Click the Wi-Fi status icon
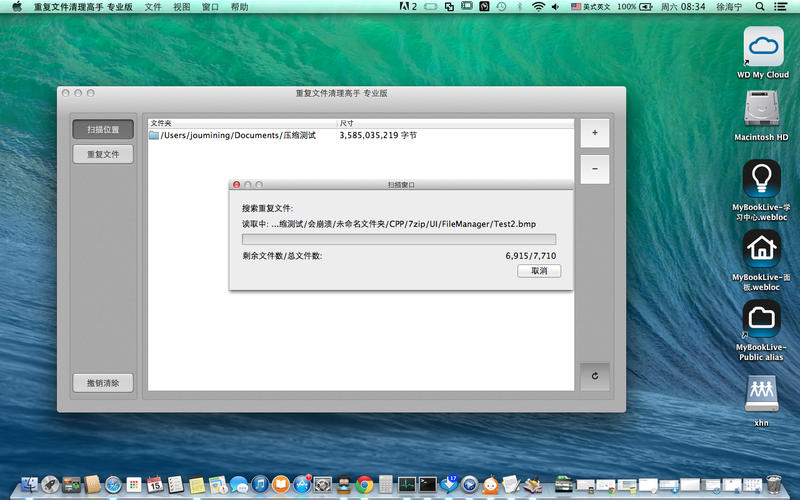800x500 pixels. 538,7
